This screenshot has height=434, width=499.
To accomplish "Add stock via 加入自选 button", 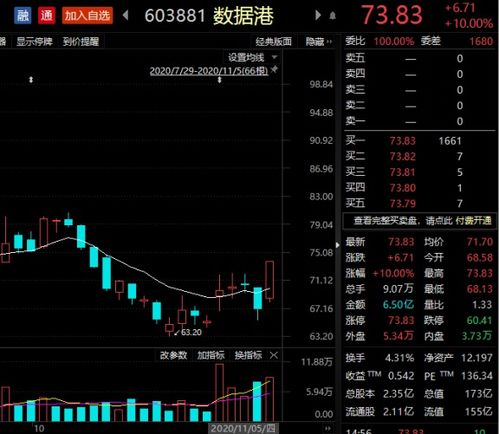I will pyautogui.click(x=87, y=16).
